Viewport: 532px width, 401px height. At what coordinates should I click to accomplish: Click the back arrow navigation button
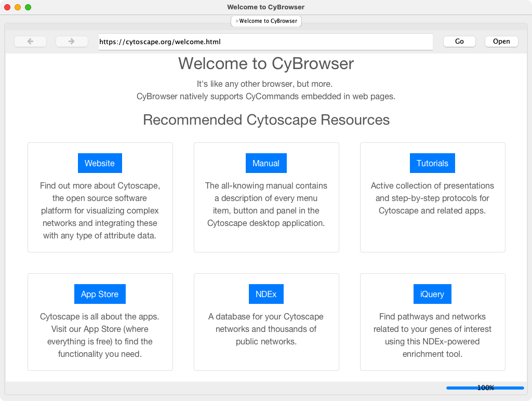coord(30,42)
